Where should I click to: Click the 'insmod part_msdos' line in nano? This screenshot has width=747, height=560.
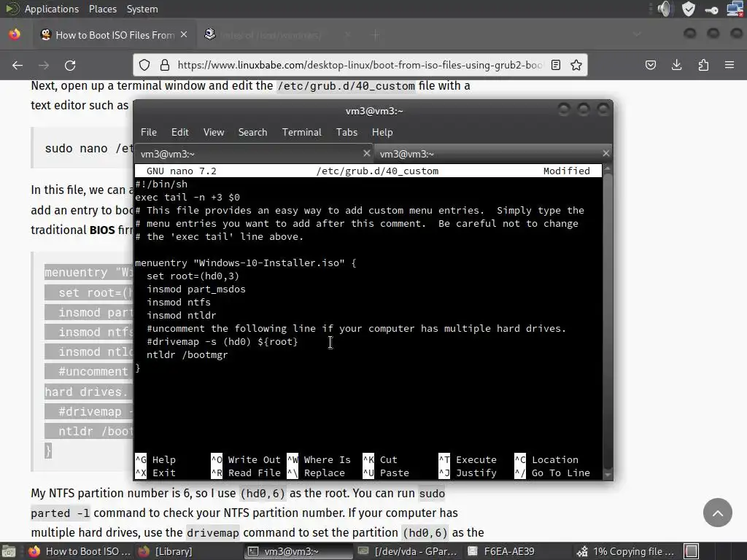point(196,289)
